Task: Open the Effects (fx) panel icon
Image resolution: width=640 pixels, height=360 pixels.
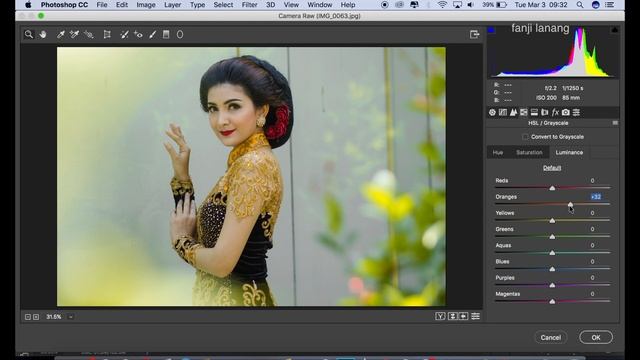Action: 555,112
